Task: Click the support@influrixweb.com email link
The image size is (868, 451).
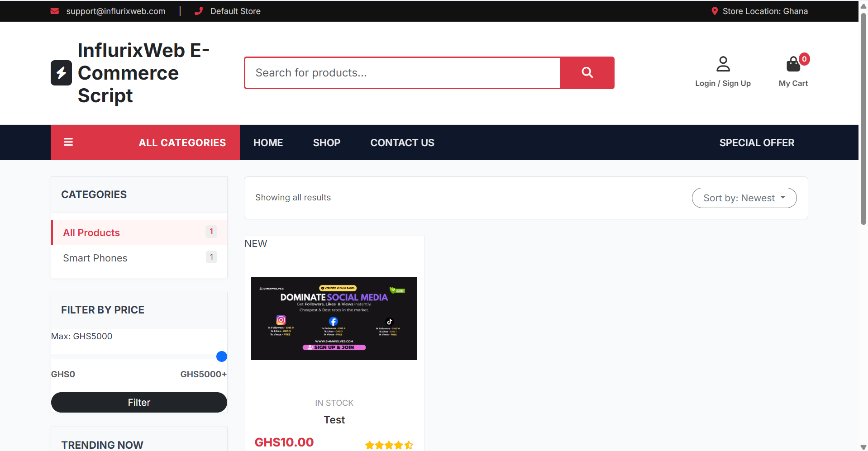Action: pos(115,11)
